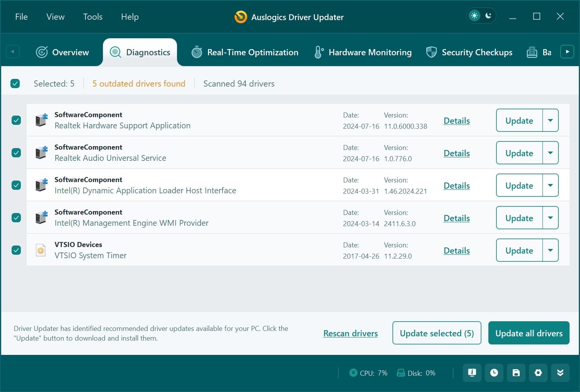Expand Update dropdown for Intel Dynamic Application Loader

[551, 185]
